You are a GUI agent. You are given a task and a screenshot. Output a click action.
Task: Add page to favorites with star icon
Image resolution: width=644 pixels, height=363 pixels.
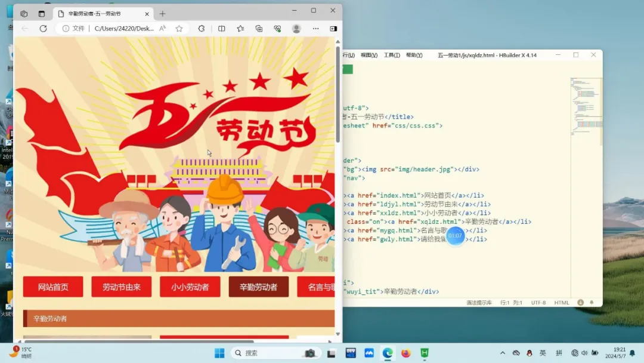point(179,29)
